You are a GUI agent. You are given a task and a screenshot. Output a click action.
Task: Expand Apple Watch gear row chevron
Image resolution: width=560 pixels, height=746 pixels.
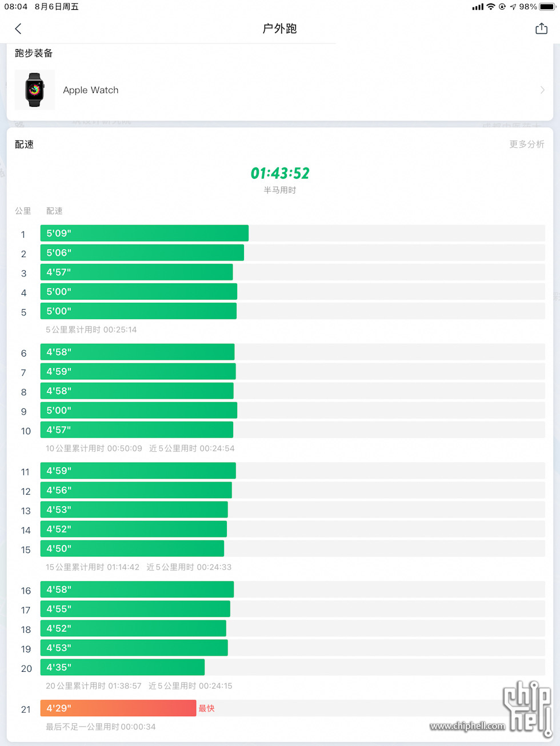(542, 90)
